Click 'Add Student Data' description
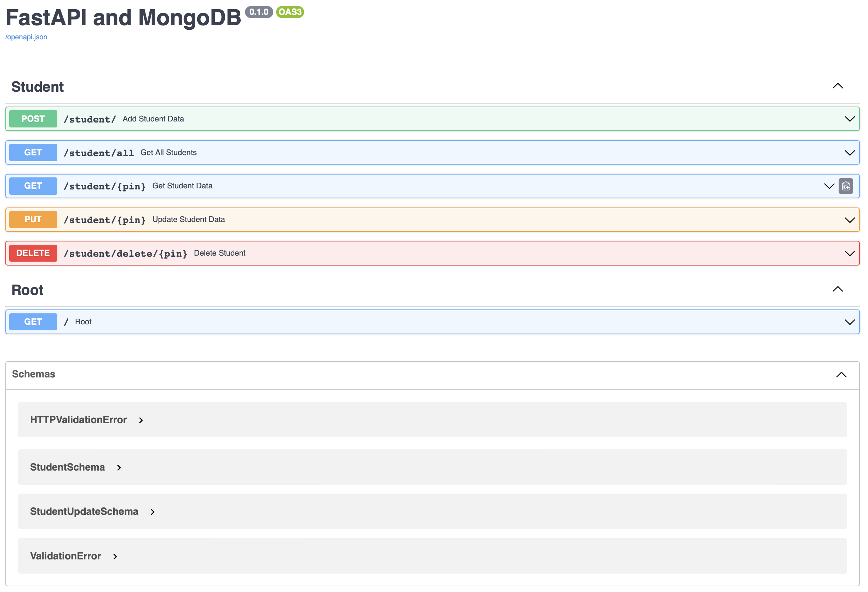 pyautogui.click(x=153, y=119)
